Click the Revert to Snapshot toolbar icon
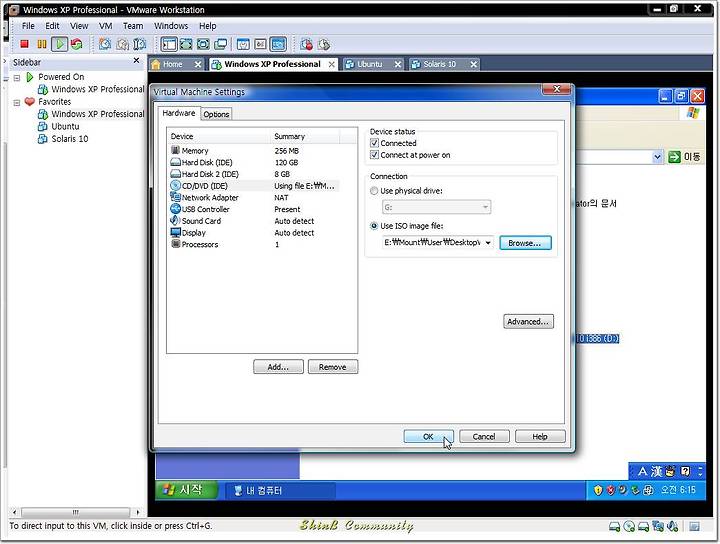The height and width of the screenshot is (544, 720). coord(123,45)
